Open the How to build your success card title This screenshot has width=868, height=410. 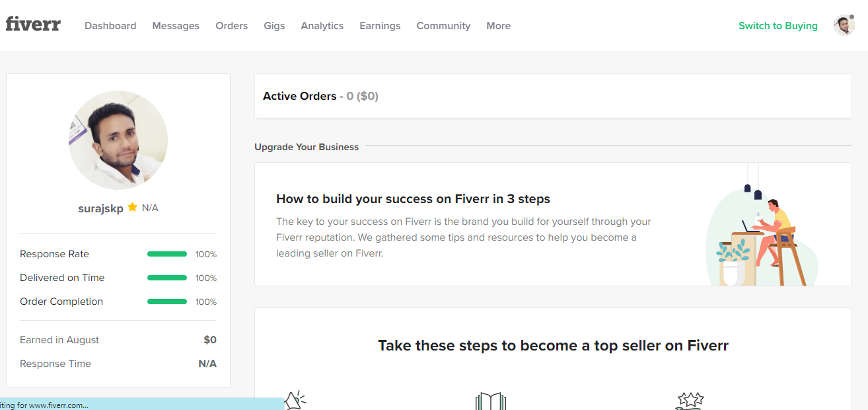coord(413,198)
